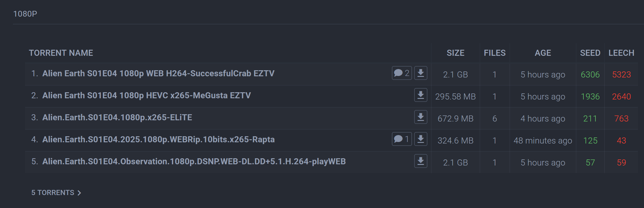
Task: Open Alien Earth S01E04 WEB H264-SuccessfulCrab link
Action: (x=158, y=74)
